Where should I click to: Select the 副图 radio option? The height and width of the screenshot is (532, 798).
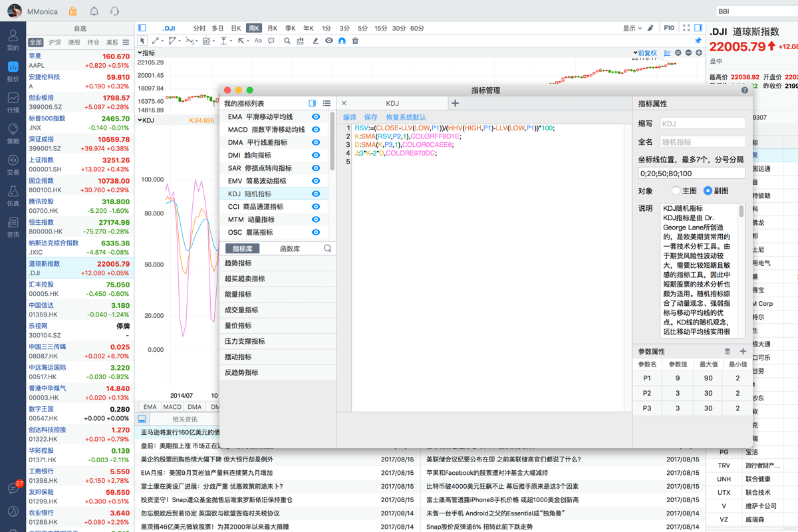708,191
